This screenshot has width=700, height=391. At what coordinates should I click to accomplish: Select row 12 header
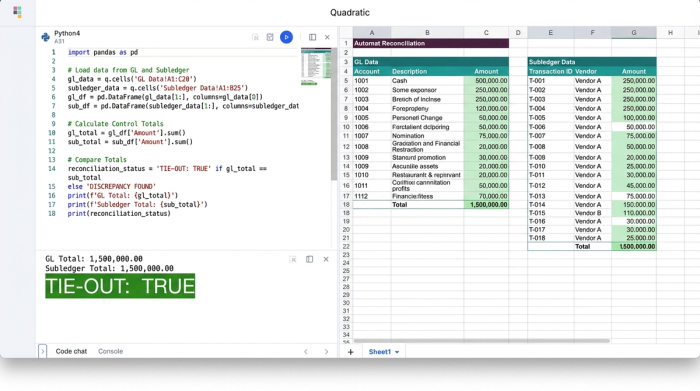[346, 146]
